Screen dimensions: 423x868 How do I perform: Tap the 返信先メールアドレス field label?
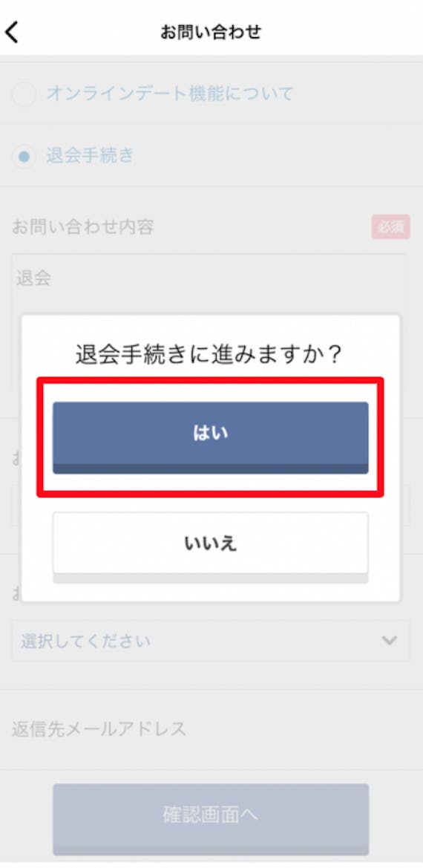pos(99,729)
